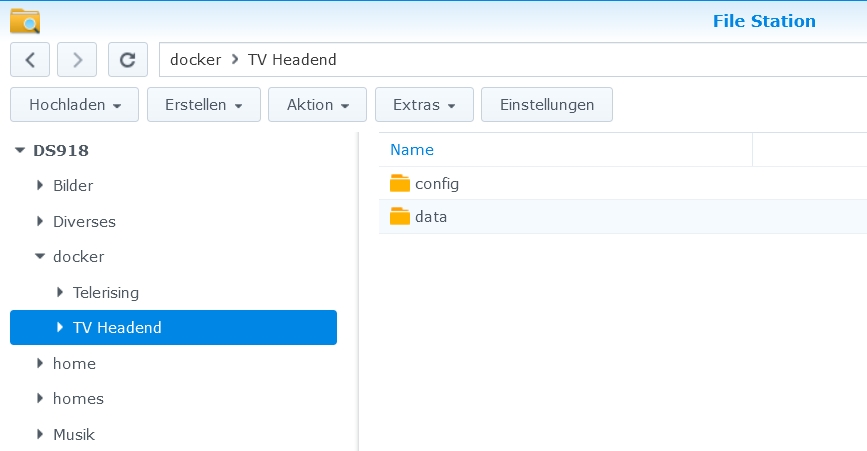Select docker in the folder tree
Image resolution: width=867 pixels, height=451 pixels.
coord(79,256)
